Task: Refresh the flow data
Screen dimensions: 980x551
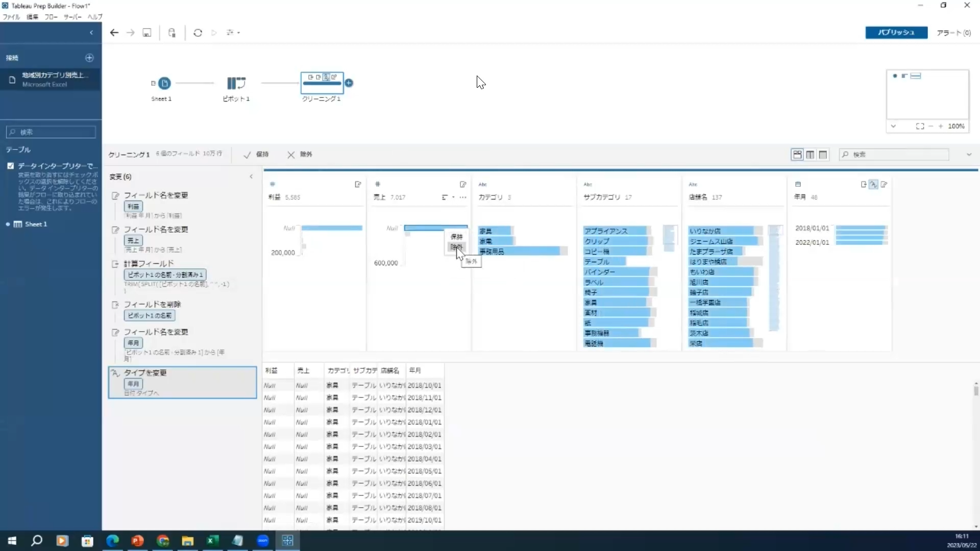Action: click(x=198, y=33)
